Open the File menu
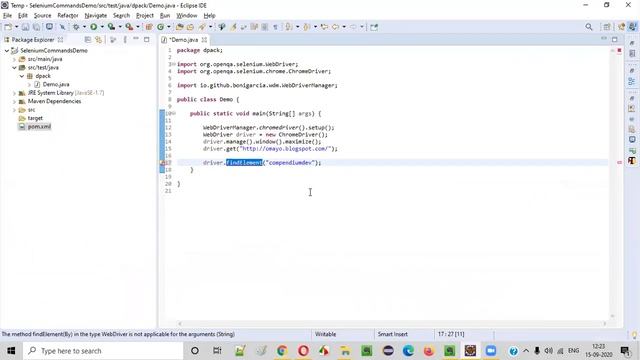640x360 pixels. [x=7, y=16]
